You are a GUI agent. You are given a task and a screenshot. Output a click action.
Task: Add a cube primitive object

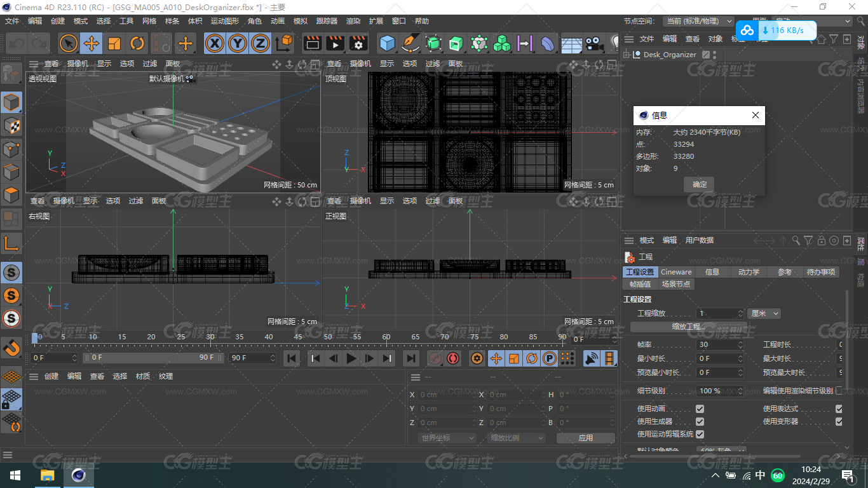pyautogui.click(x=387, y=43)
